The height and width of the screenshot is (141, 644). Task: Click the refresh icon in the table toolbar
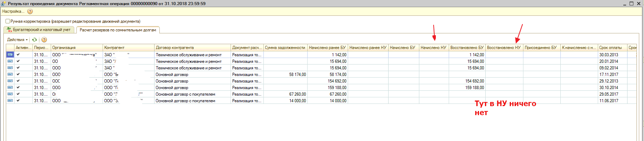coord(35,40)
